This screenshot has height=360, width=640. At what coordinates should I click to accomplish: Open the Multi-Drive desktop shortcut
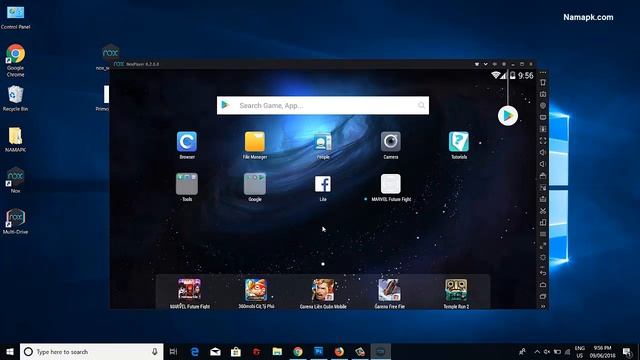[x=16, y=221]
